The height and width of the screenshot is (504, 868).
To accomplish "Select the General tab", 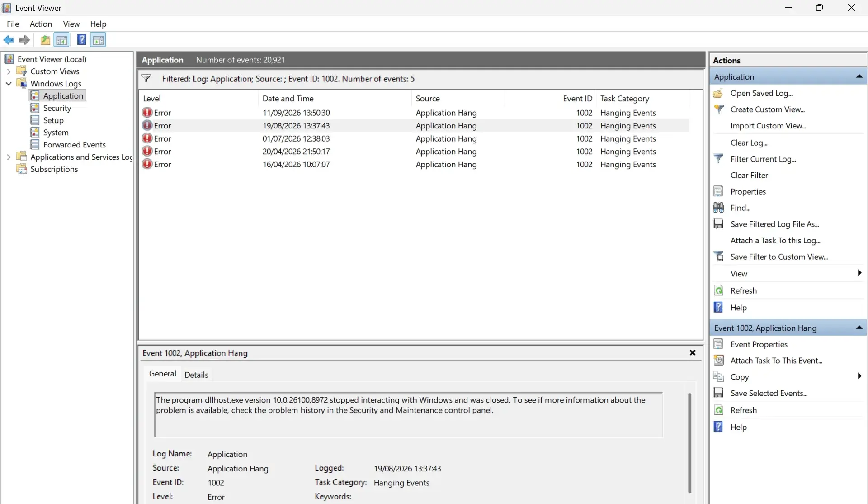I will pos(163,374).
